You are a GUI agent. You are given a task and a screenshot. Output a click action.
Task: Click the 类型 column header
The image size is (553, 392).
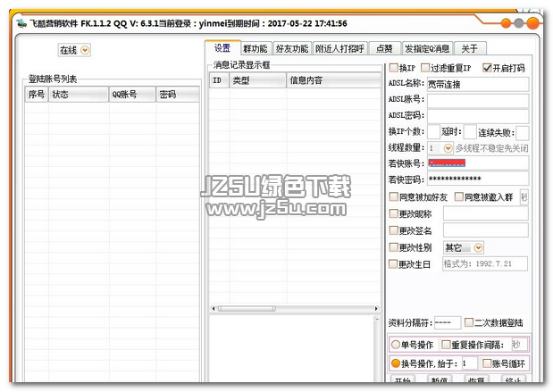click(258, 80)
